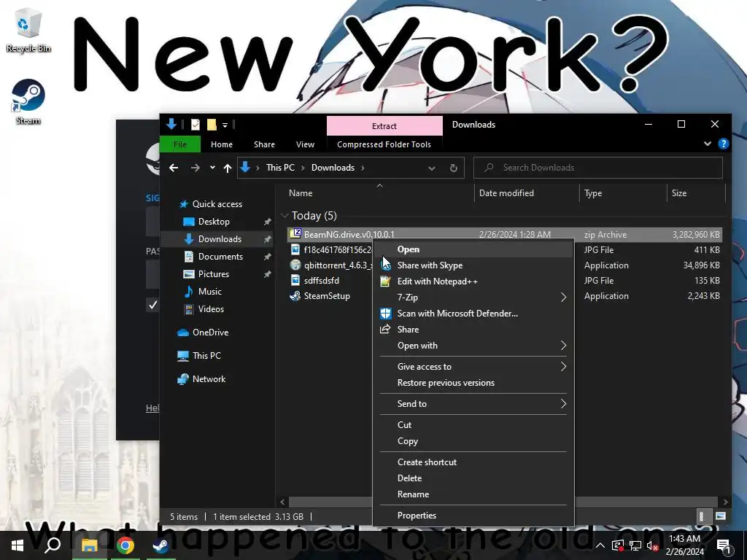Launch Steam from the desktop shortcut
The height and width of the screenshot is (560, 747).
[x=28, y=102]
